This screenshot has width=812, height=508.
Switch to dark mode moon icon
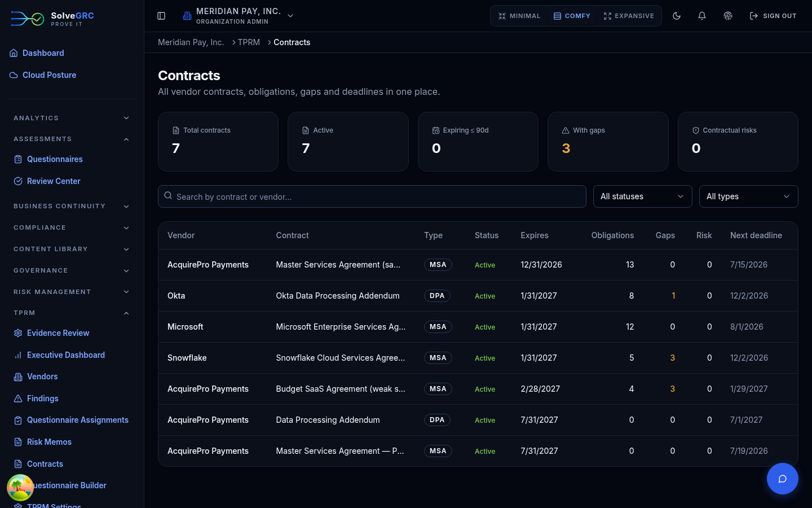[677, 16]
